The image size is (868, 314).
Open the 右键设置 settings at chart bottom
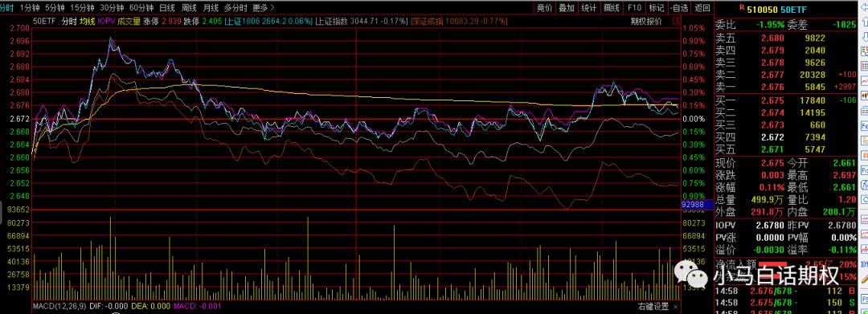pyautogui.click(x=653, y=307)
